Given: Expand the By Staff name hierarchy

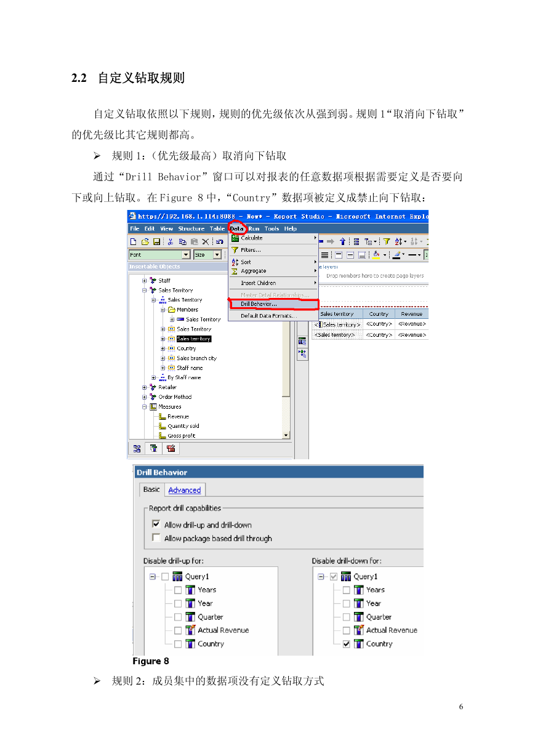Looking at the screenshot, I should click(x=154, y=378).
